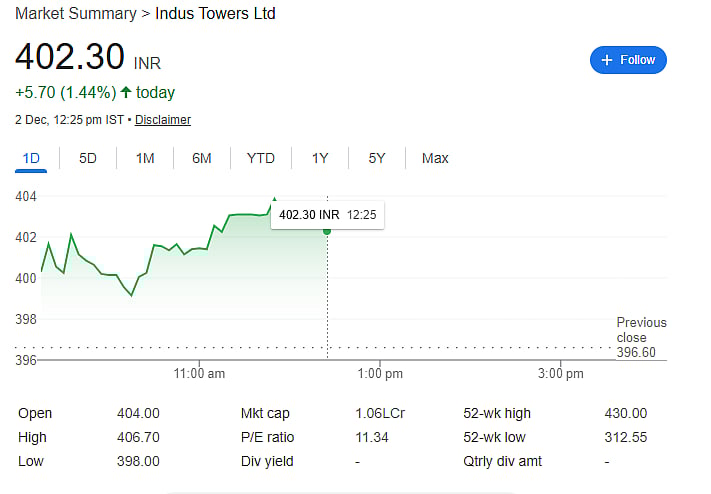
Task: Click the 52-wk high value 430.00
Action: [x=626, y=413]
